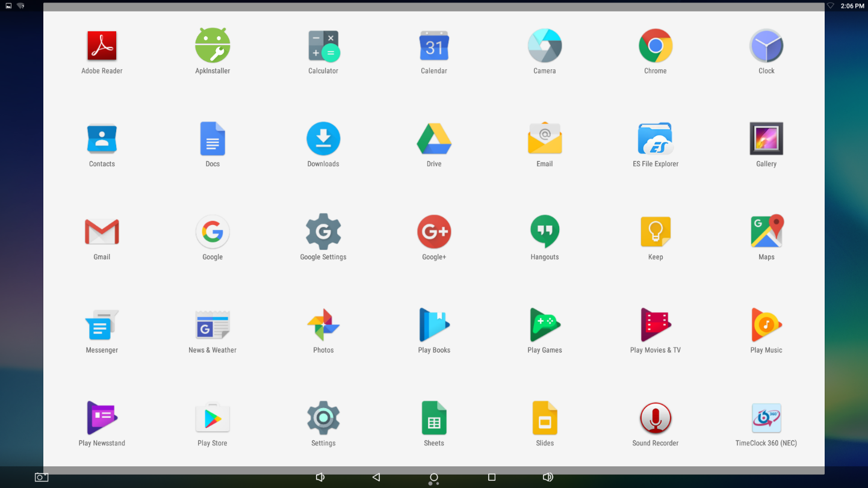Tap the Home navigation button
Screen dimensions: 868x488
click(x=434, y=478)
